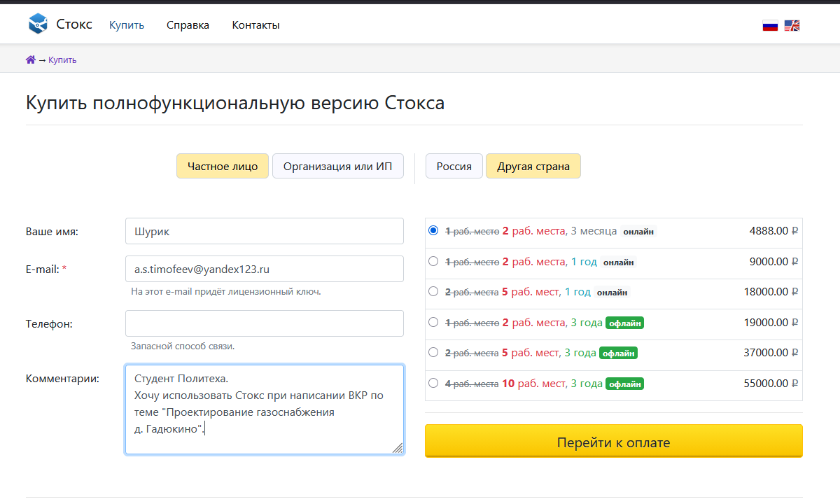Click into the Телефон input field

(x=264, y=323)
